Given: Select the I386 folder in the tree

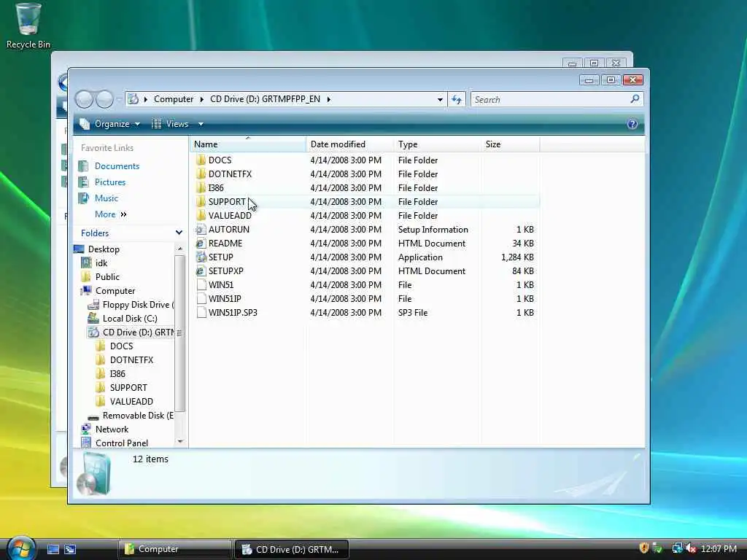Looking at the screenshot, I should click(117, 374).
